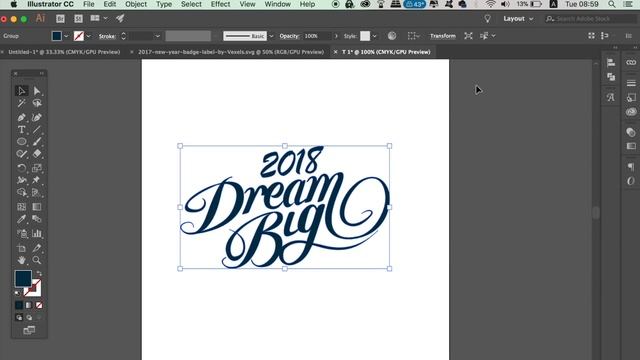The height and width of the screenshot is (360, 640).
Task: Choose the Symbol Sprayer tool
Action: tap(22, 233)
